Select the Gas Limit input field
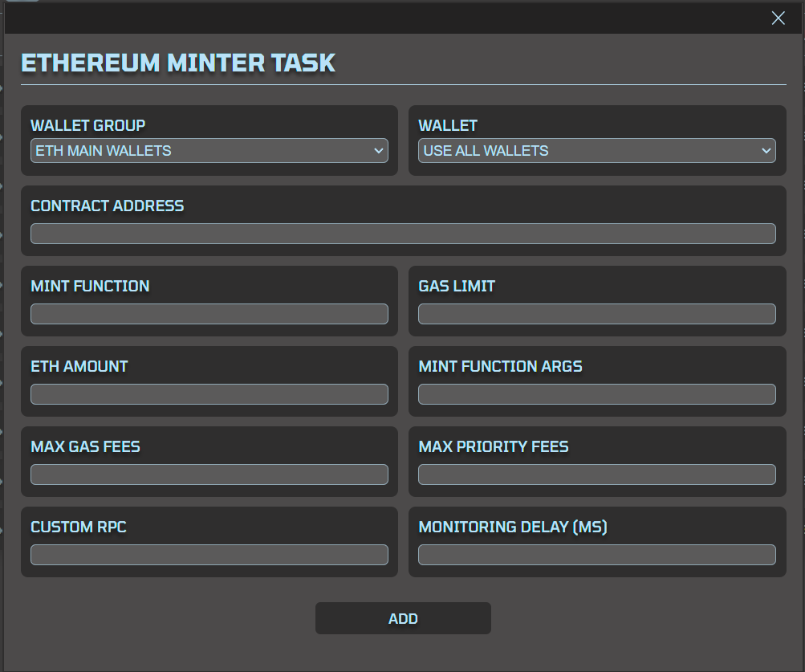 click(596, 314)
